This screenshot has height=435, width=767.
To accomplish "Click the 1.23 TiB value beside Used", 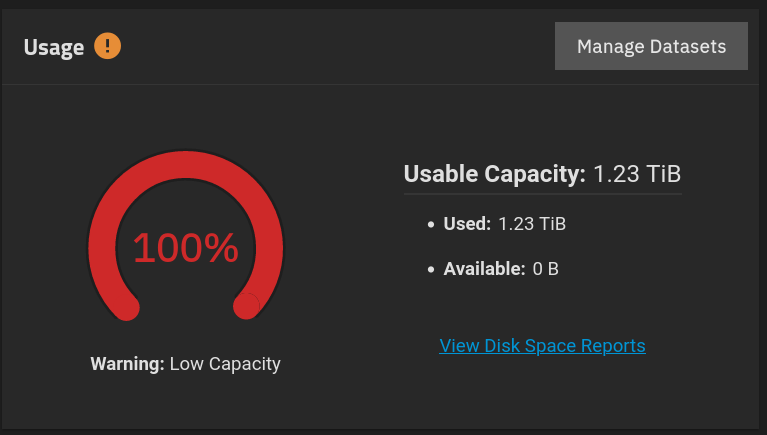I will [x=532, y=224].
